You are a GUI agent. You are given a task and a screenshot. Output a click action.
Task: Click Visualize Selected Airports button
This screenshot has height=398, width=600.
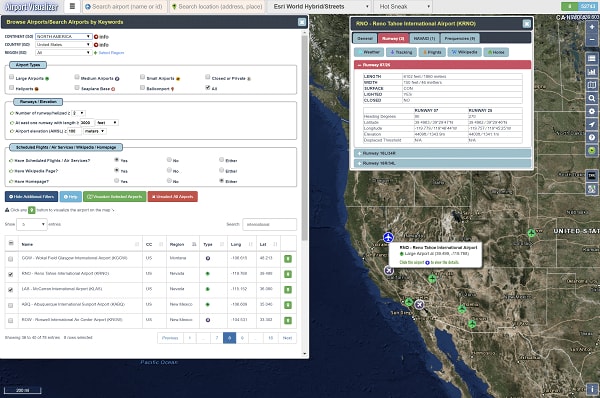click(x=114, y=197)
